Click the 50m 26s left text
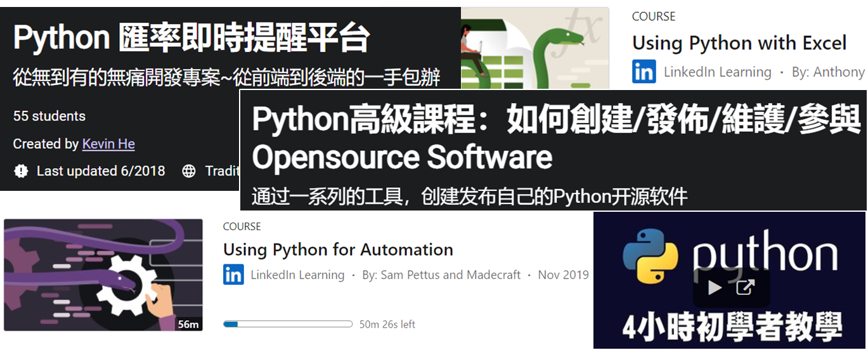Screen dimensions: 868x350 pyautogui.click(x=387, y=324)
